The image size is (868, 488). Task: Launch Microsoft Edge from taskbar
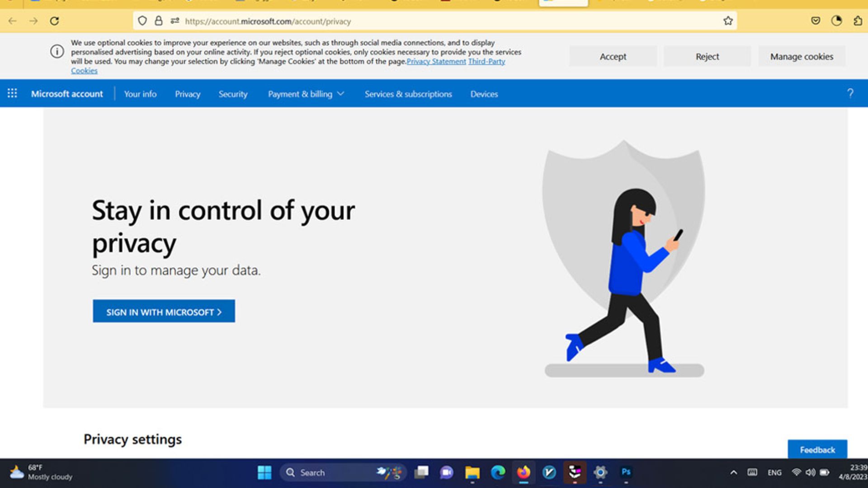[498, 473]
